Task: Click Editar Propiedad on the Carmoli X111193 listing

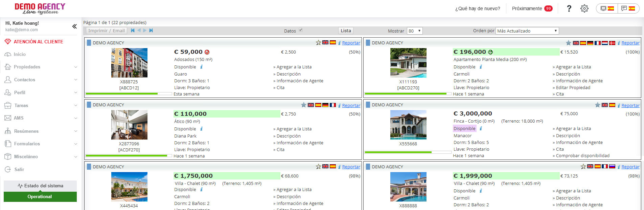Action: [573, 87]
